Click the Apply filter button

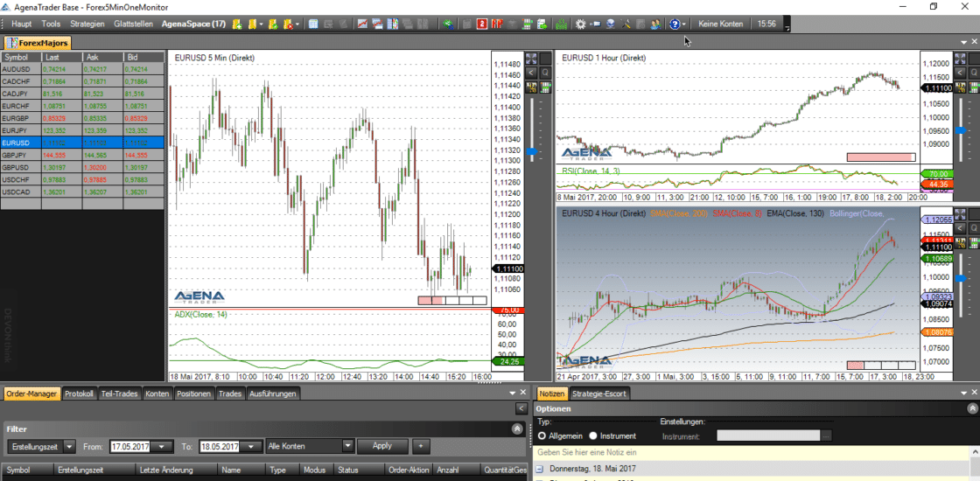click(x=382, y=446)
